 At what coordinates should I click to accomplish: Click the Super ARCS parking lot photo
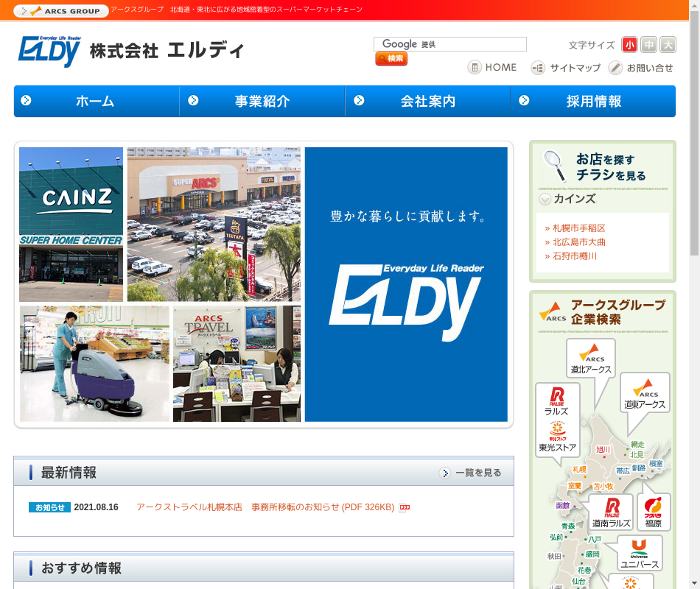point(214,225)
